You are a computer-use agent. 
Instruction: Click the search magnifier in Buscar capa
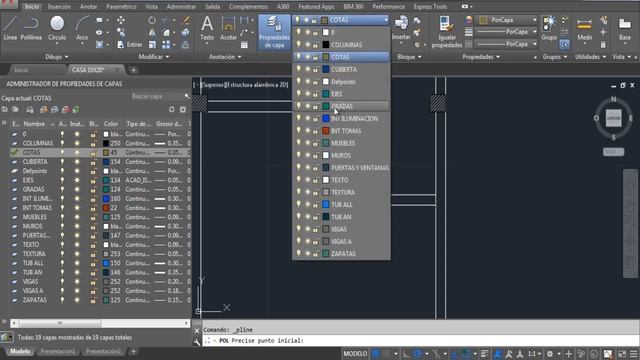(x=187, y=96)
